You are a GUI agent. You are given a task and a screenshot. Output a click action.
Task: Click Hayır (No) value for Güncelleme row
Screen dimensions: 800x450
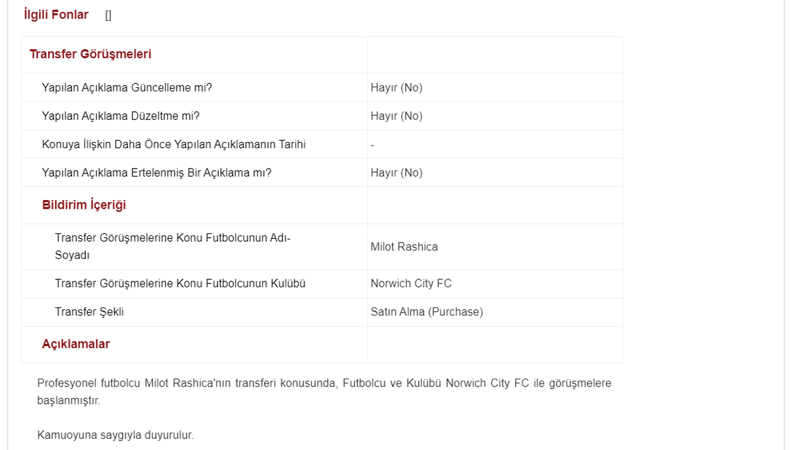tap(396, 88)
